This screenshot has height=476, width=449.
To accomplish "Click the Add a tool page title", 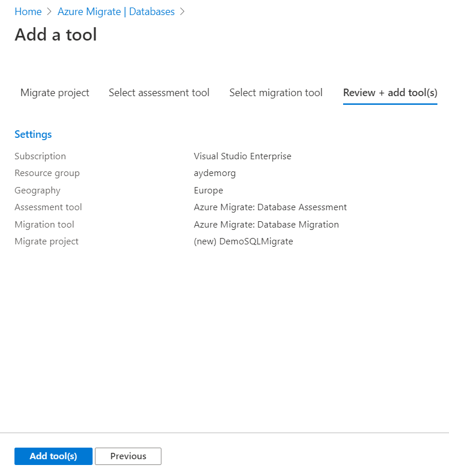I will 56,35.
